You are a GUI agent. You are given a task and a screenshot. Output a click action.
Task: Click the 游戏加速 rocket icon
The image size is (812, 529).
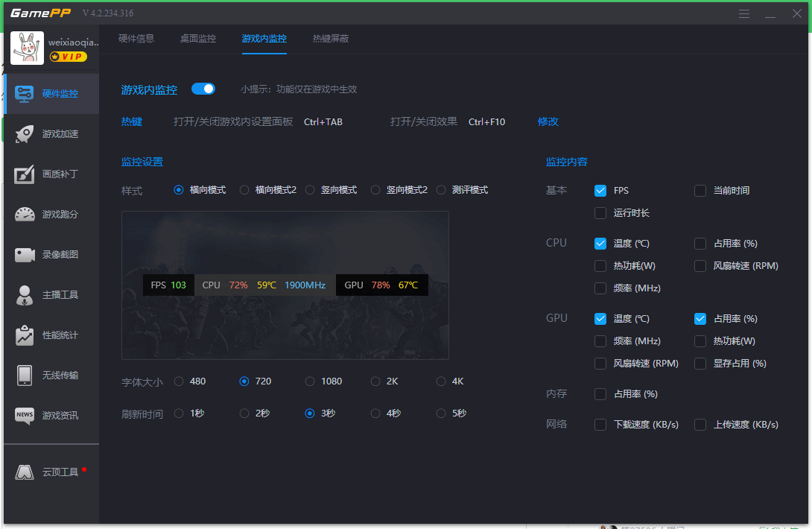click(25, 134)
